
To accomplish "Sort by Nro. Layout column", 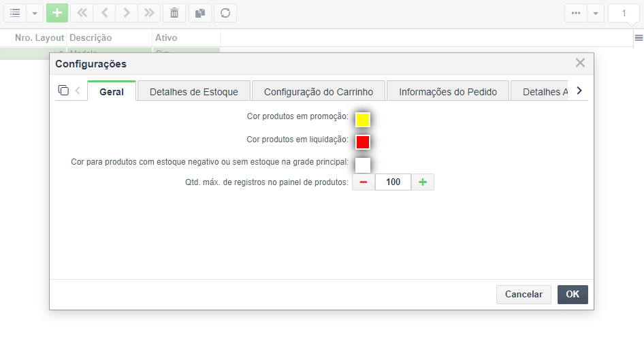I will click(x=39, y=37).
